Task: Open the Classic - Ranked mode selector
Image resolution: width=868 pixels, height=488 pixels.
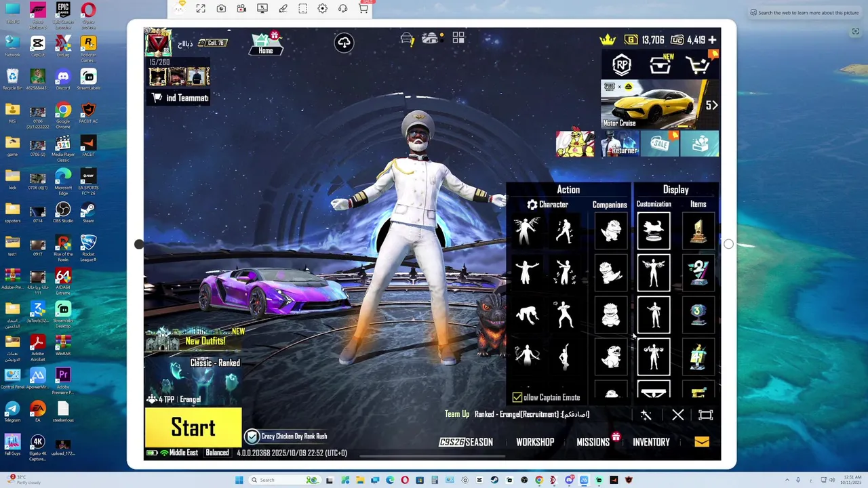Action: 193,380
